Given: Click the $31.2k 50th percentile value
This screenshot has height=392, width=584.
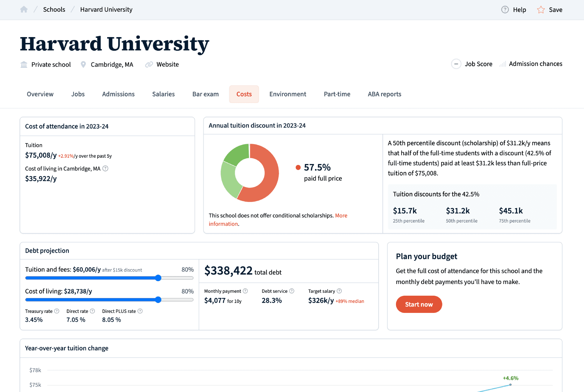Looking at the screenshot, I should click(458, 211).
